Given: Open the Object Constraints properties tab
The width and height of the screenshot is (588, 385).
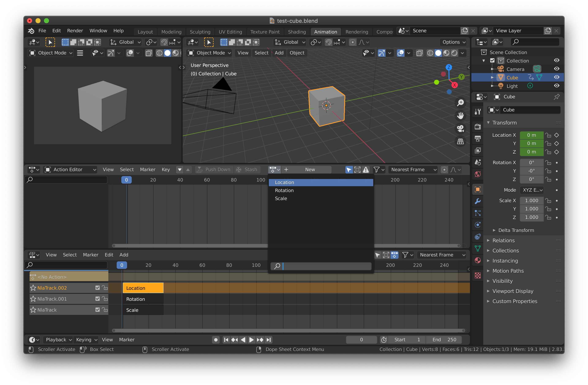Looking at the screenshot, I should coord(478,237).
